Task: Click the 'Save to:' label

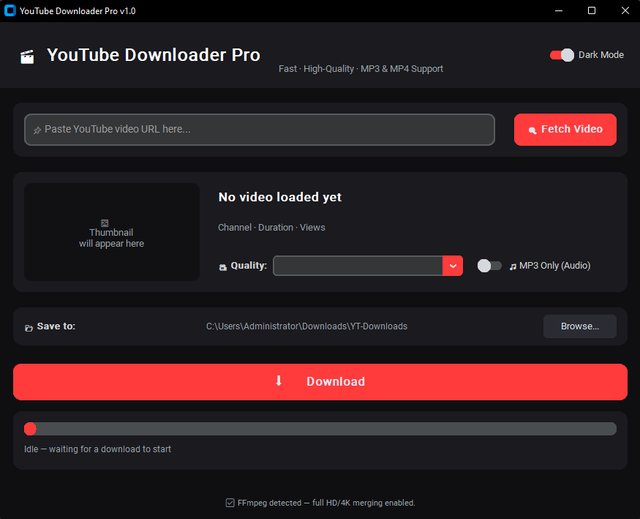Action: [x=56, y=326]
